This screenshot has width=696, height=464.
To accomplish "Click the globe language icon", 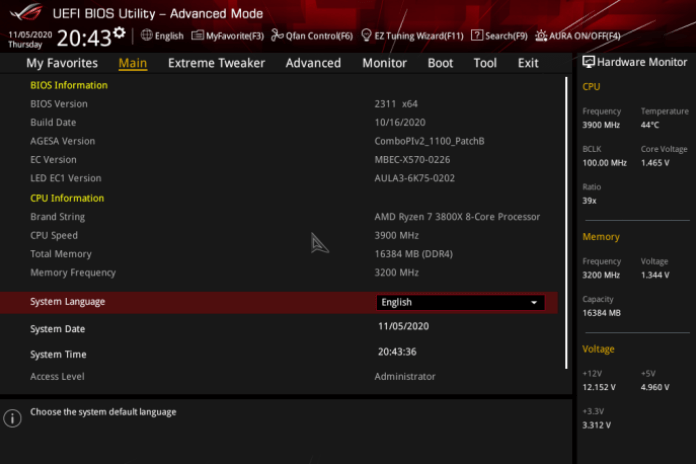I will pos(146,35).
